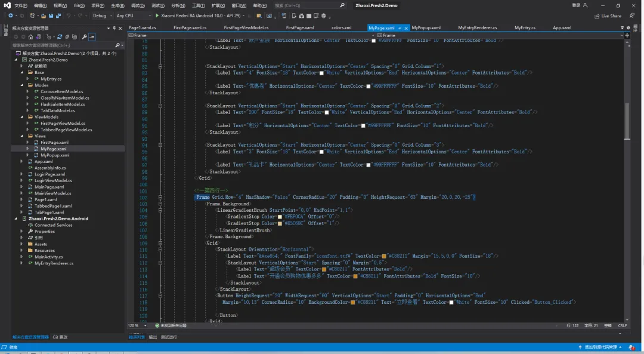Click the notifications icon in the status bar
This screenshot has width=644, height=354.
[631, 347]
